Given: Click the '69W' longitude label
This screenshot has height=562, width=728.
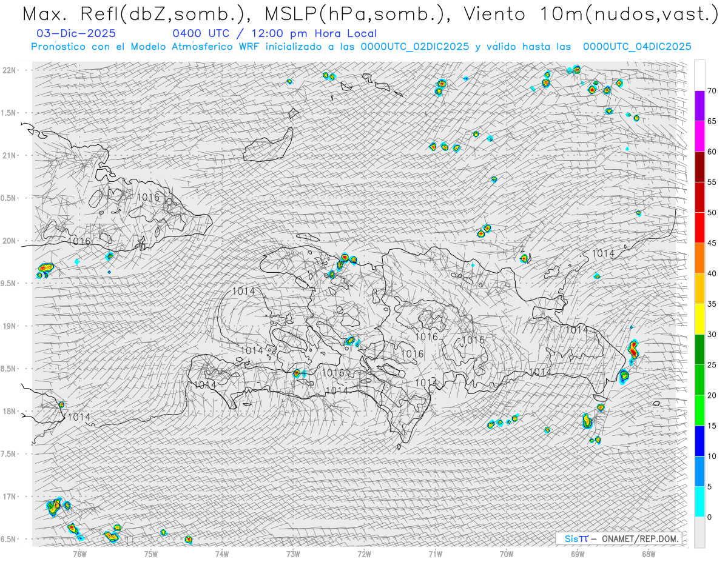Looking at the screenshot, I should (x=578, y=554).
